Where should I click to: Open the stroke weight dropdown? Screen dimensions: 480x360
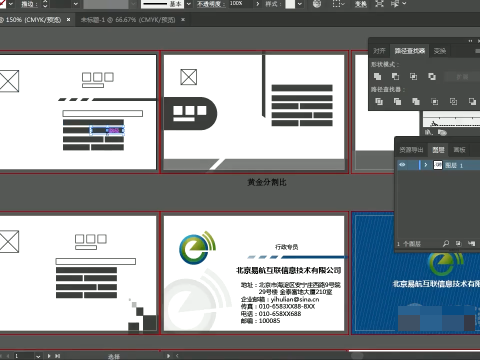click(76, 4)
